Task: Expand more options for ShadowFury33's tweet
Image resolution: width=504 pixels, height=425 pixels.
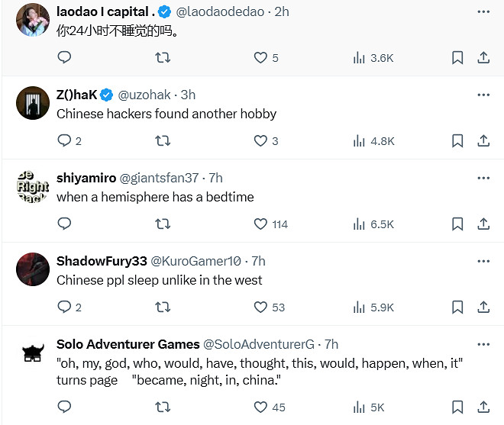Action: click(x=483, y=261)
